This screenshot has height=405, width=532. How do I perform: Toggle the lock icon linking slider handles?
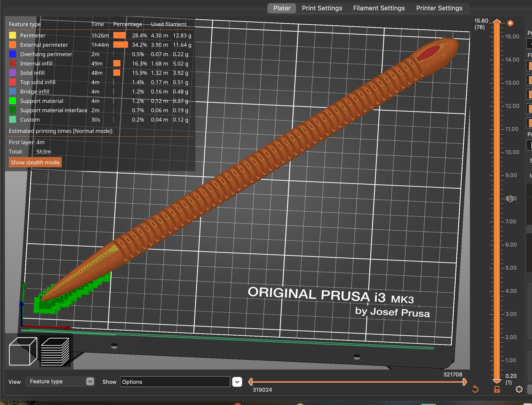pyautogui.click(x=497, y=389)
